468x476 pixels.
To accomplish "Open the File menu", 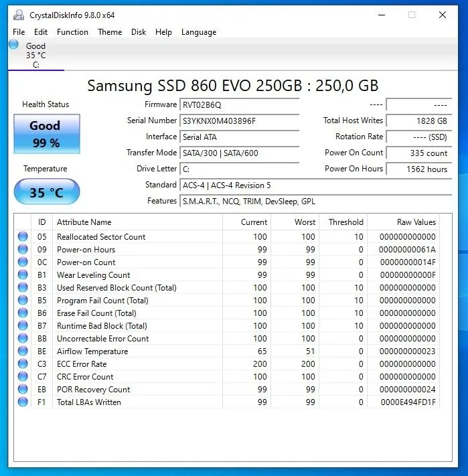I will [x=19, y=32].
